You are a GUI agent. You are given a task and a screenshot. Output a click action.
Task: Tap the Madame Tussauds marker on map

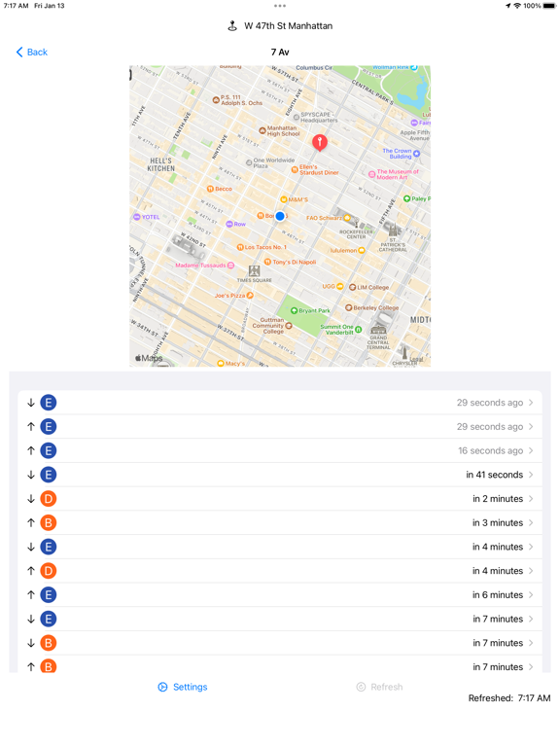(230, 265)
